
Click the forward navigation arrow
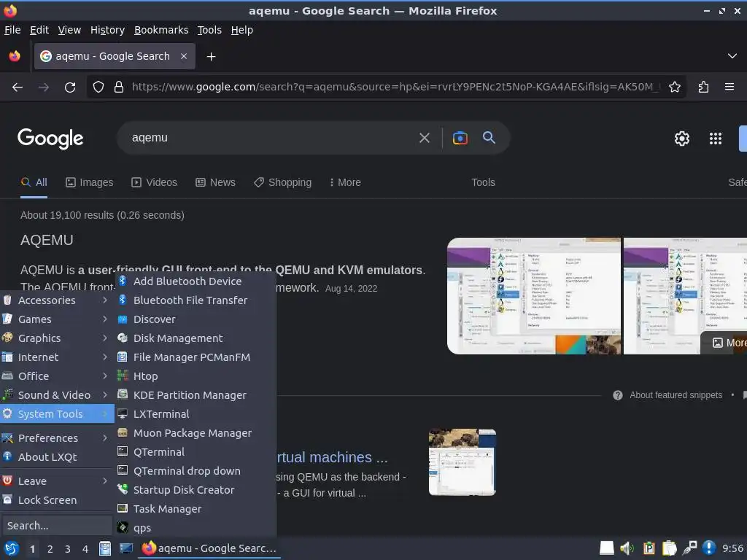click(44, 87)
